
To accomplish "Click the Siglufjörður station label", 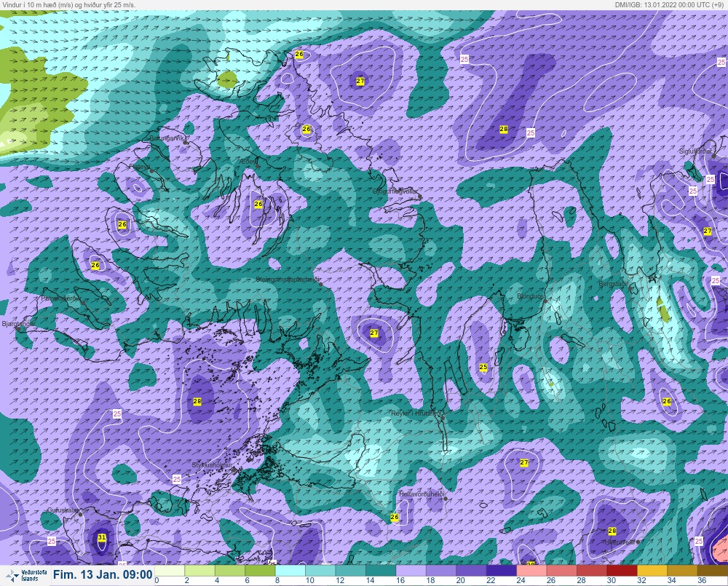I will (695, 151).
